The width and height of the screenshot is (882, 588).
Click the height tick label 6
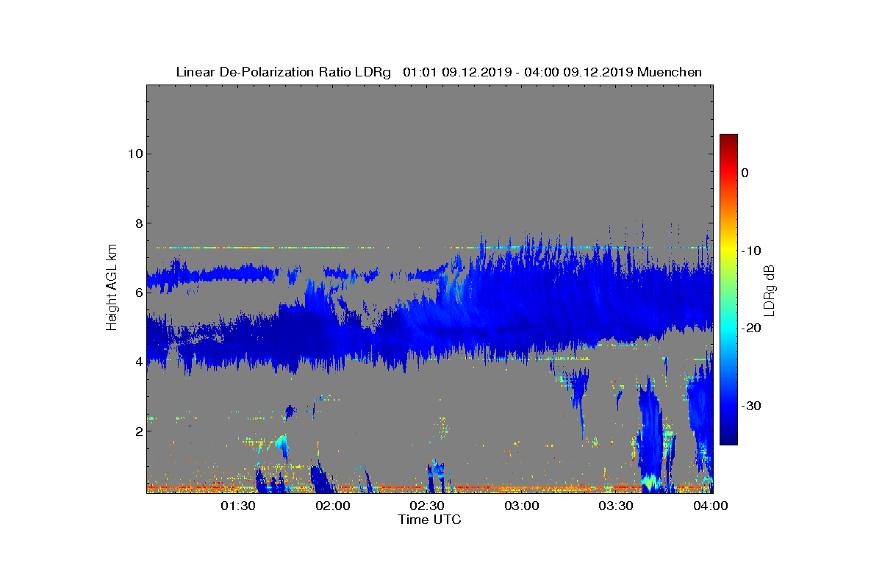coord(138,292)
